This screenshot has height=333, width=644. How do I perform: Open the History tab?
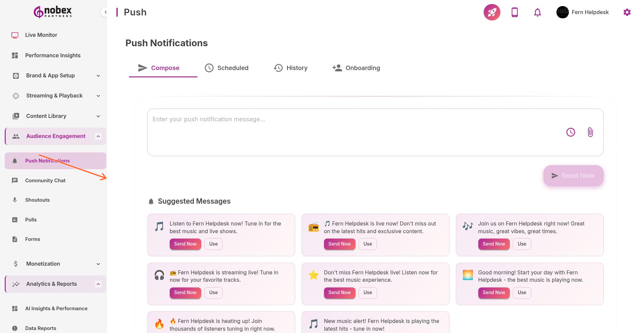tap(291, 68)
